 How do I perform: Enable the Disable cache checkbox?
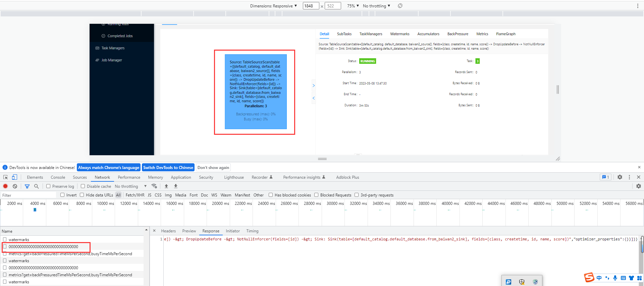[83, 186]
